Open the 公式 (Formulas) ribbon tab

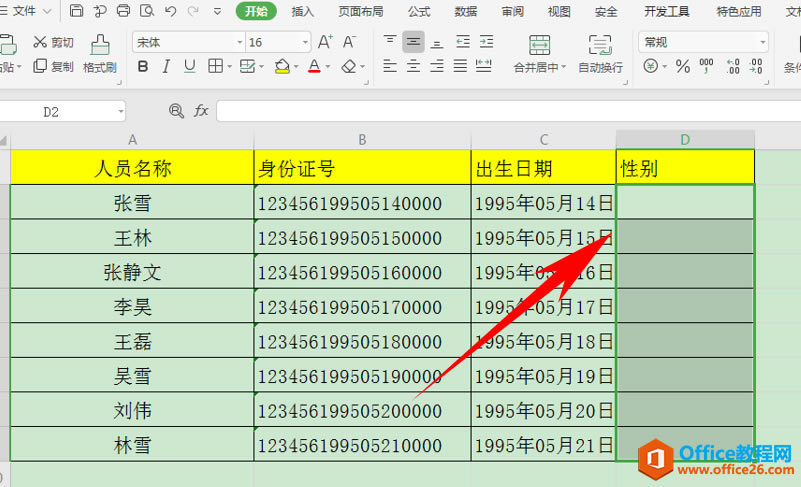tap(419, 12)
